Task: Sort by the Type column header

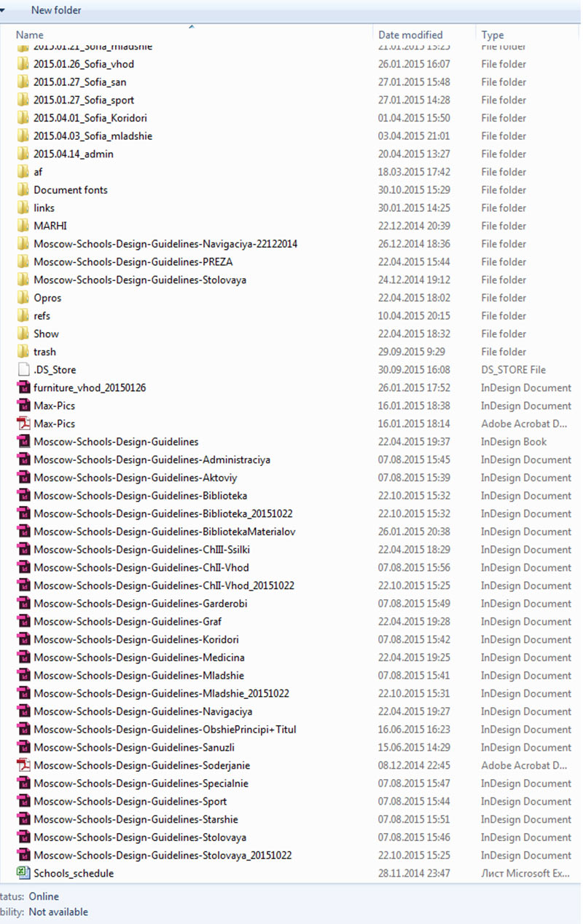Action: 493,35
